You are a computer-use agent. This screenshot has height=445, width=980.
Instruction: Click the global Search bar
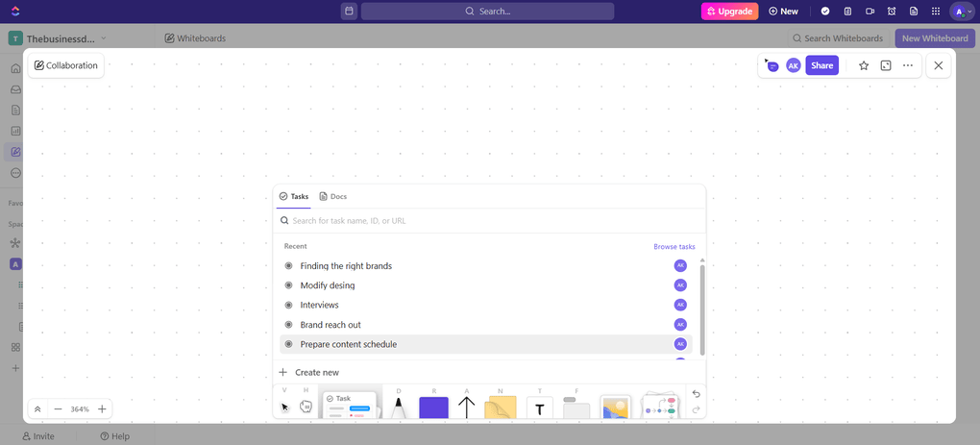pos(487,12)
